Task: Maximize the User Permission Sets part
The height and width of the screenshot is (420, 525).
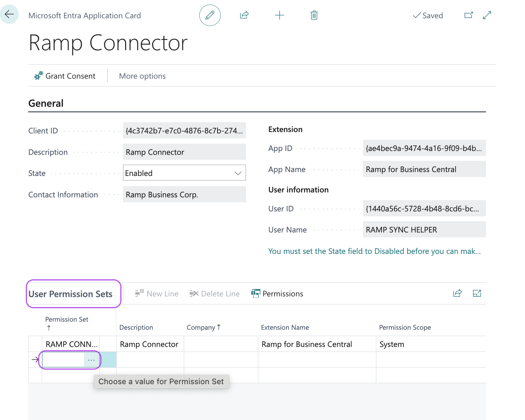Action: point(477,293)
